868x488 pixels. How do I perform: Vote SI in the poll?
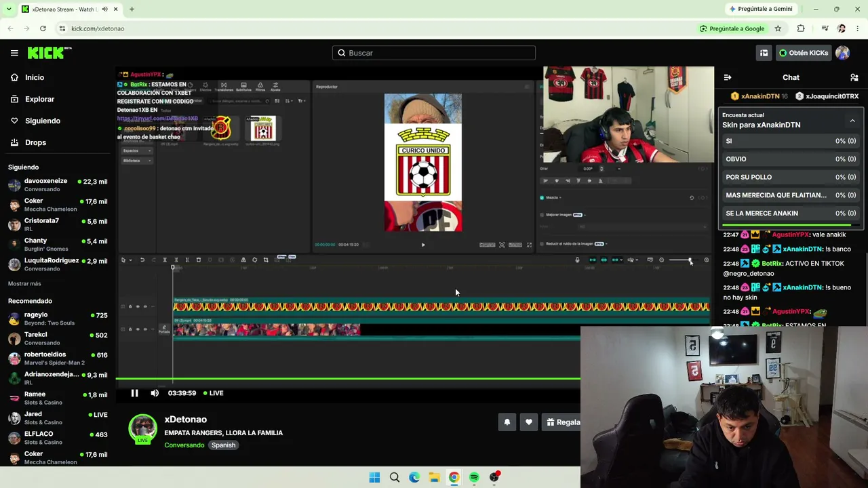[x=791, y=141]
